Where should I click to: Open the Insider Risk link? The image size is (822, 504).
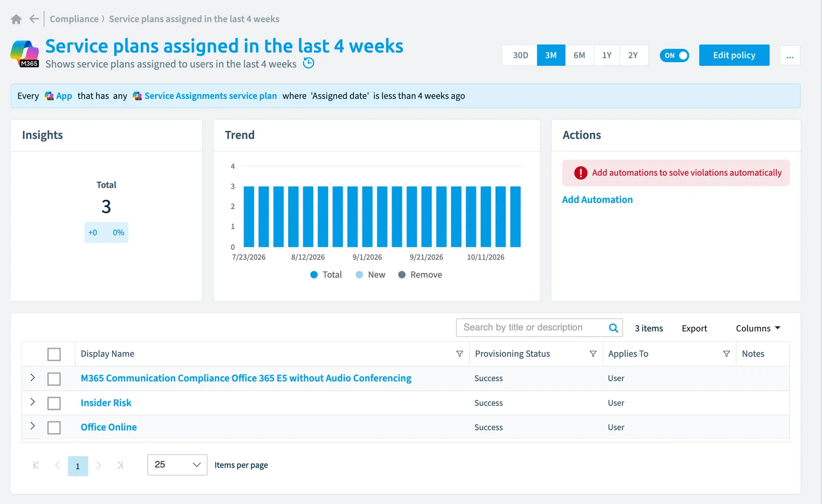(x=106, y=403)
